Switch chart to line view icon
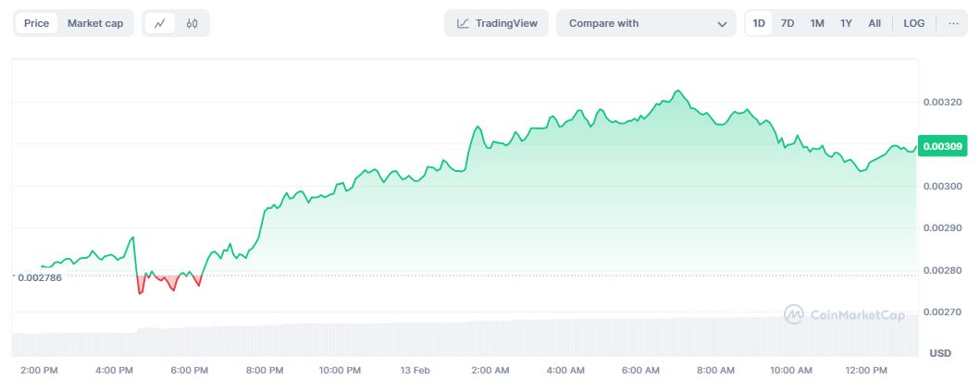 [160, 24]
